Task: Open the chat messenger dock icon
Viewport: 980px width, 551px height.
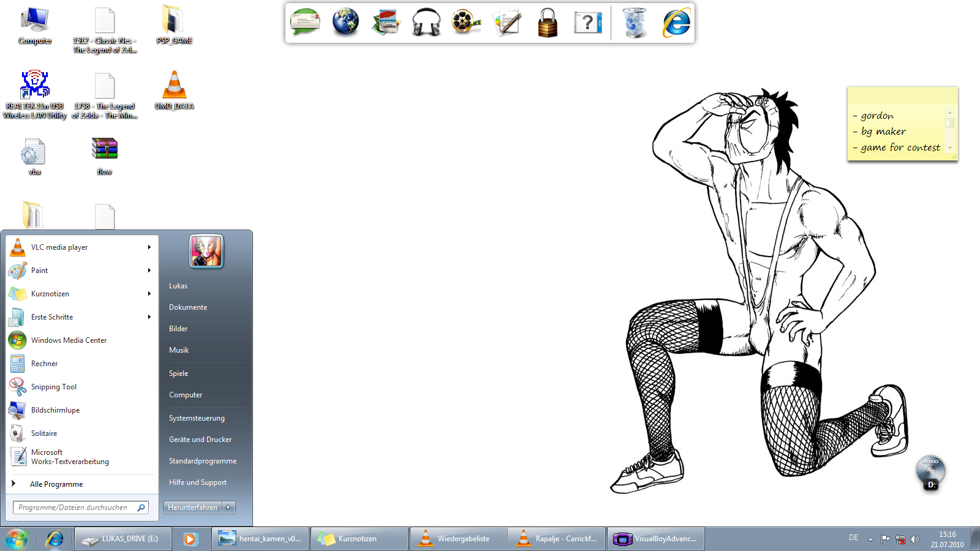Action: pyautogui.click(x=305, y=23)
